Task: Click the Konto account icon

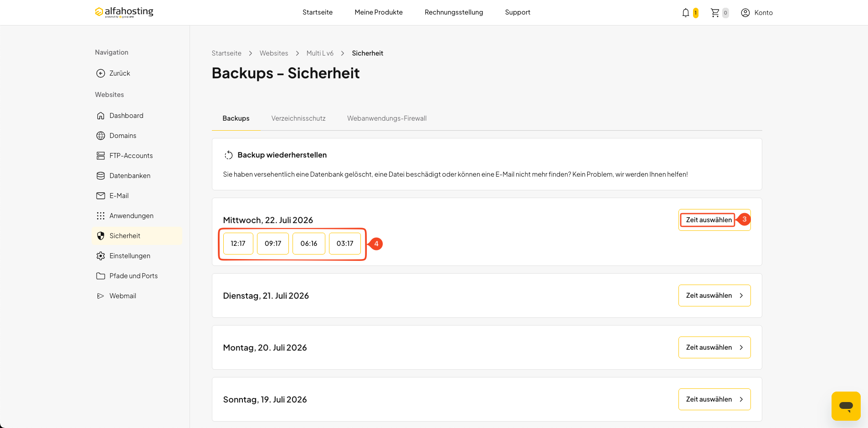Action: 745,13
